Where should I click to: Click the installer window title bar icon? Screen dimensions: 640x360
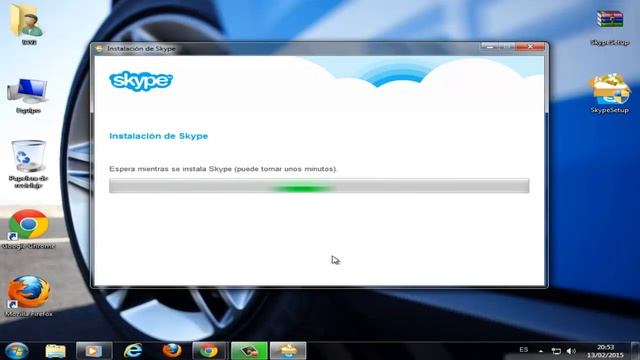point(99,49)
